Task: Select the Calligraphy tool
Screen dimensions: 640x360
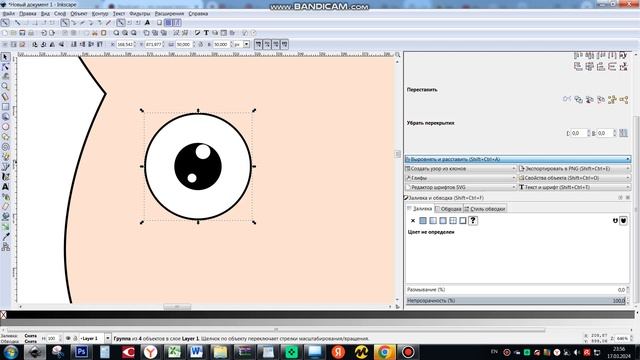Action: pos(5,177)
